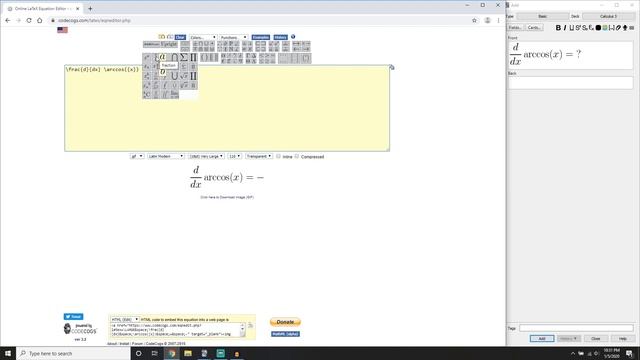Reload the browser page
The height and width of the screenshot is (360, 640).
(29, 20)
